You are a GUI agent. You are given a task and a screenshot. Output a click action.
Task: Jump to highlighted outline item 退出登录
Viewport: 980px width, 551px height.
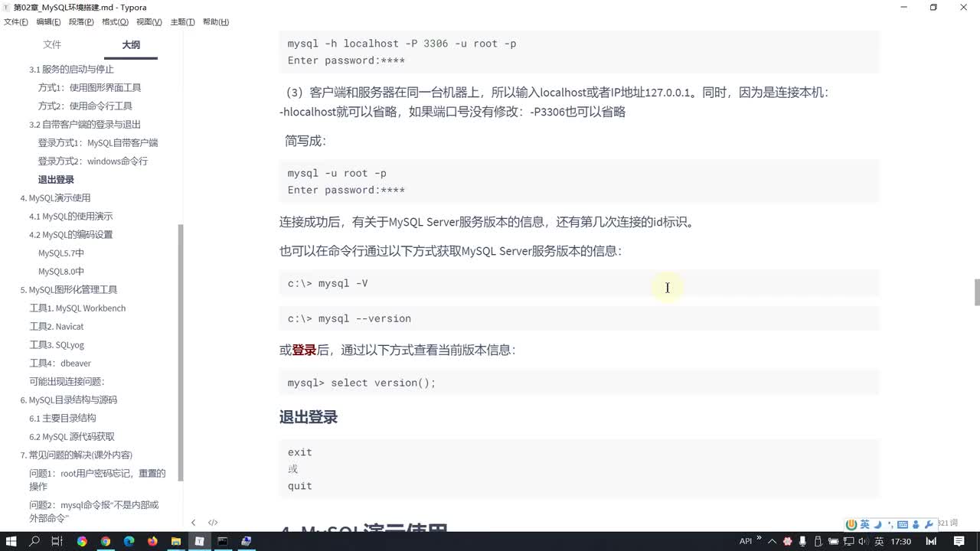pos(56,180)
